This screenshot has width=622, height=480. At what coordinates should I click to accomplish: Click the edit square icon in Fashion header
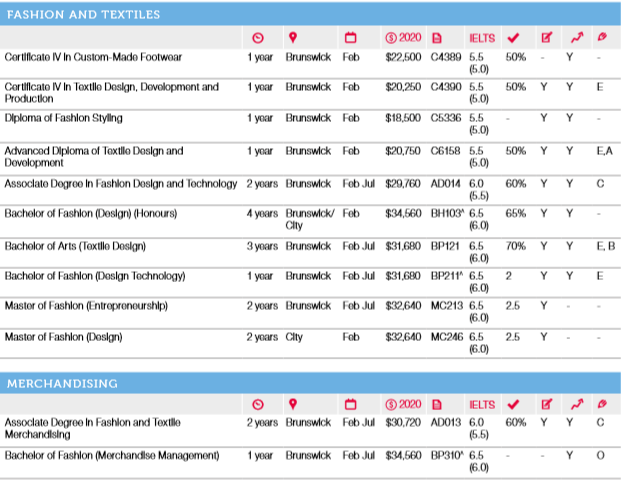pos(546,38)
